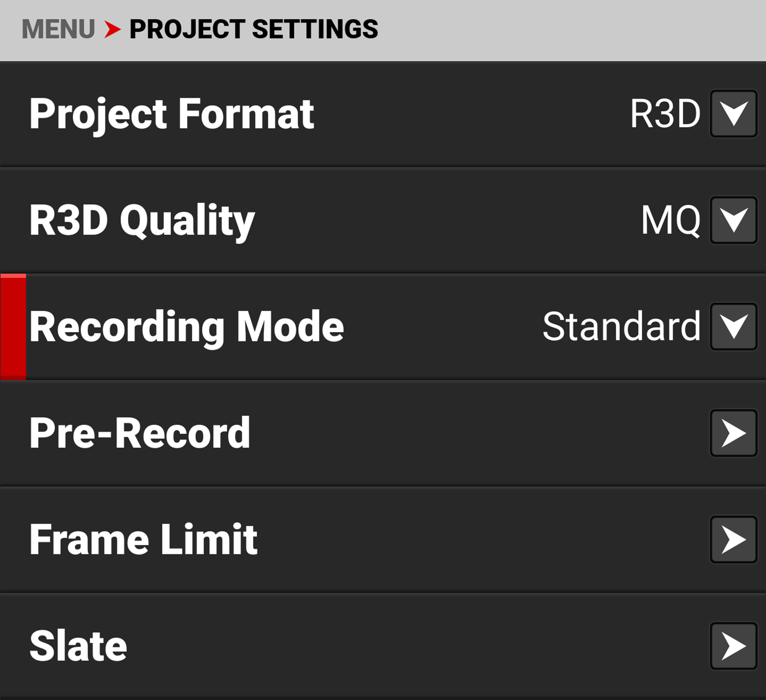Screen dimensions: 766x700
Task: Select the Recording Mode row label
Action: tap(186, 327)
